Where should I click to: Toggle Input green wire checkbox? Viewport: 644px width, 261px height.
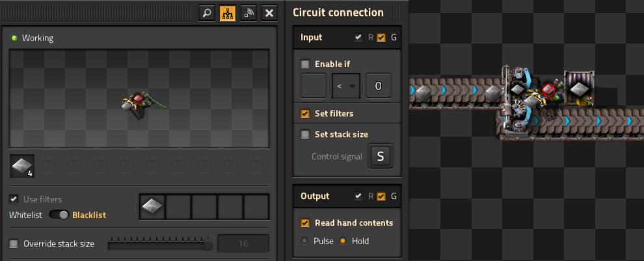(382, 37)
